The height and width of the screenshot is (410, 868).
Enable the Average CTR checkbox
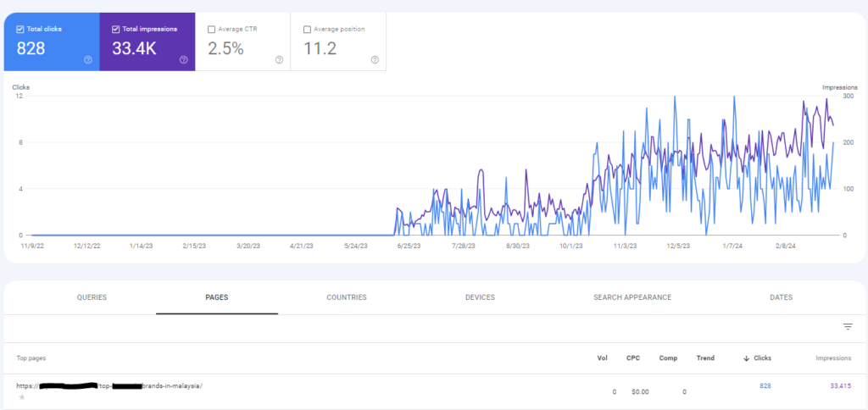tap(211, 29)
